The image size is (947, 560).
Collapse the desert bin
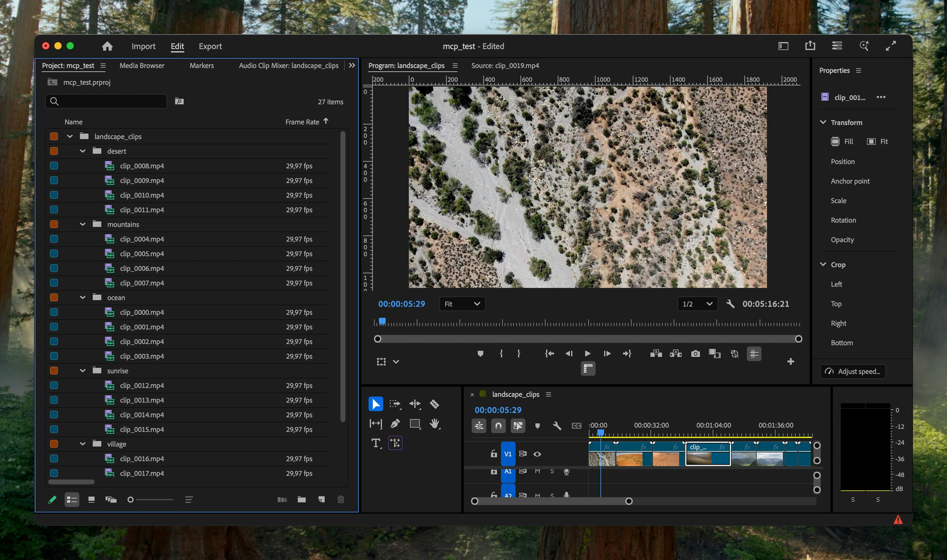coord(83,151)
